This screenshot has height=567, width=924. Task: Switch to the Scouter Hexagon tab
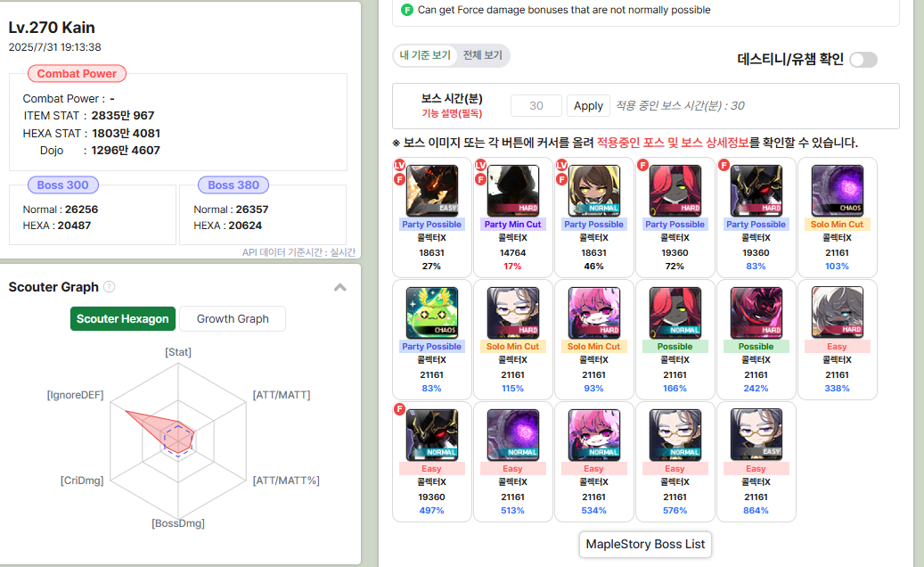pyautogui.click(x=123, y=319)
